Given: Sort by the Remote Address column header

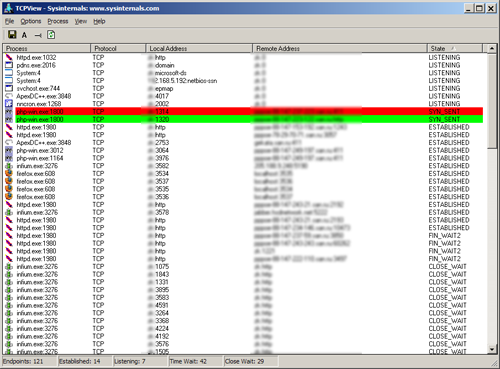Looking at the screenshot, I should click(340, 48).
